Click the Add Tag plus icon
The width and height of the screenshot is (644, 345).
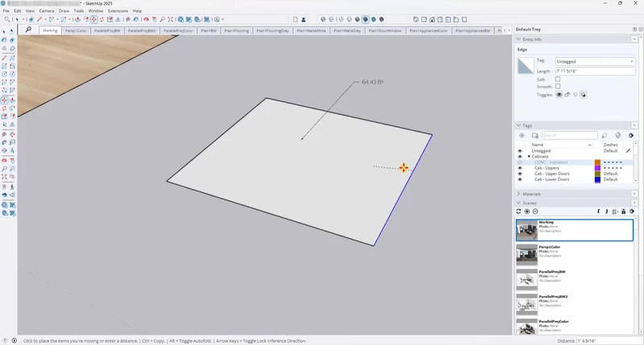pyautogui.click(x=522, y=135)
